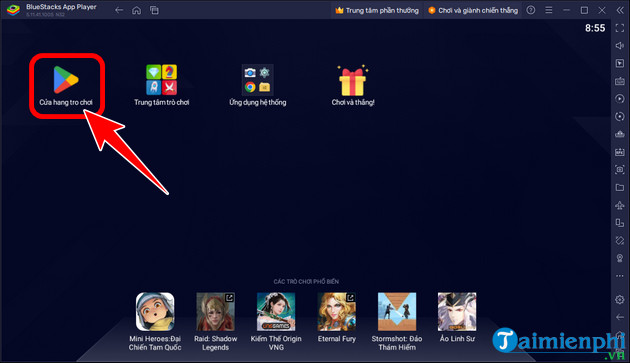Viewport: 630px width, 363px height.
Task: Click the 8:55 clock text
Action: [x=595, y=28]
